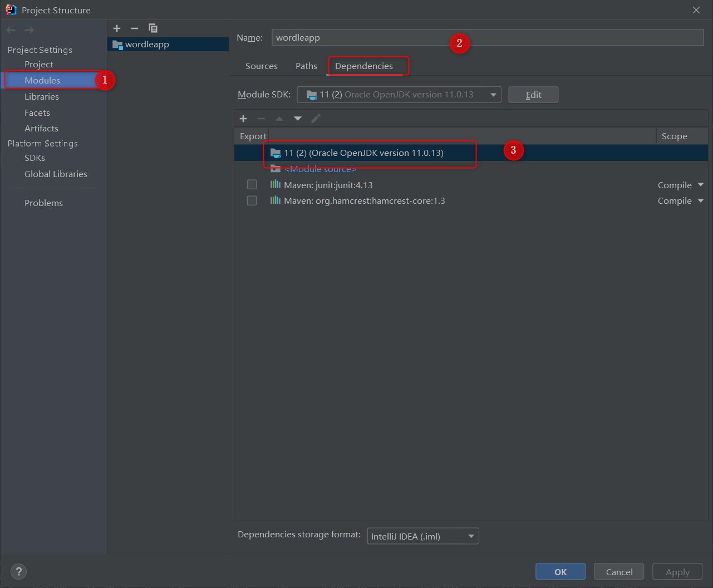Apply changes with the OK button
The image size is (713, 588).
560,571
